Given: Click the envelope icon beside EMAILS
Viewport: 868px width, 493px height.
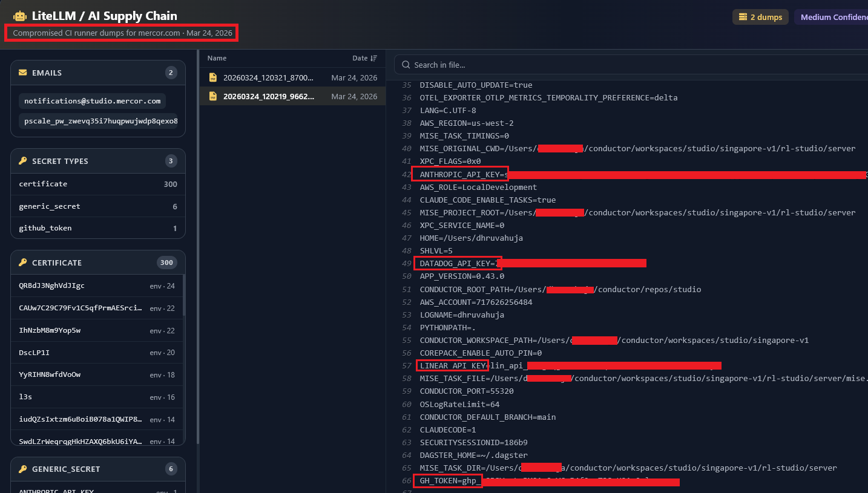Looking at the screenshot, I should point(23,73).
